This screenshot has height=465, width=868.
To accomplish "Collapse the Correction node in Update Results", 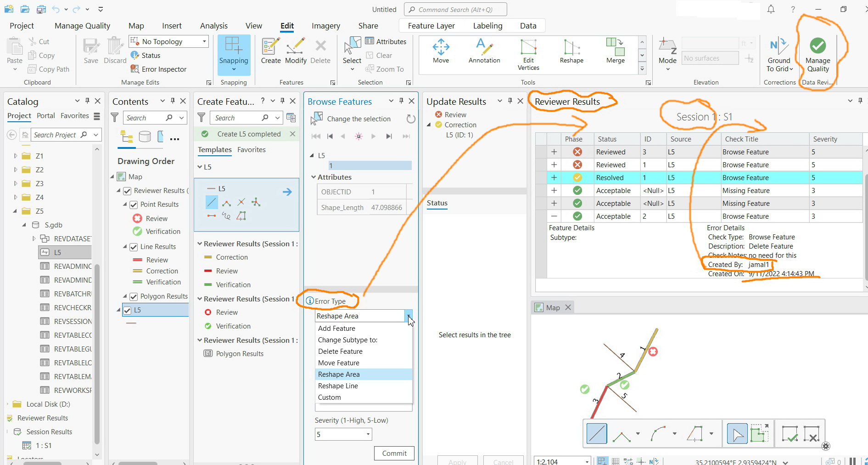I will click(429, 125).
